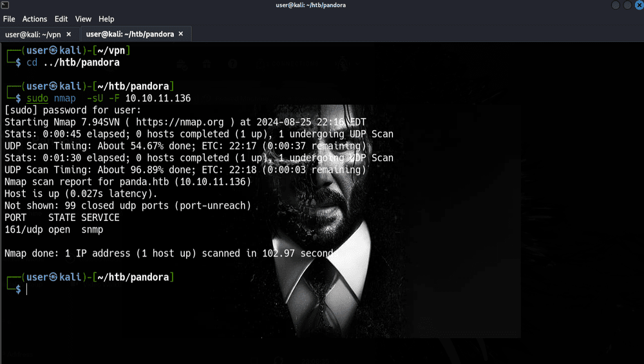644x364 pixels.
Task: Click the final empty prompt input line
Action: (x=26, y=289)
